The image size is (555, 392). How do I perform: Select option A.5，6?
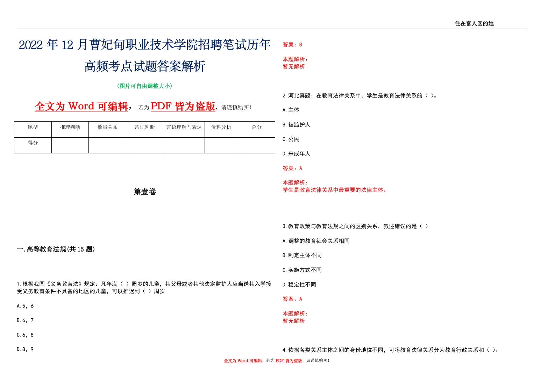(x=25, y=306)
